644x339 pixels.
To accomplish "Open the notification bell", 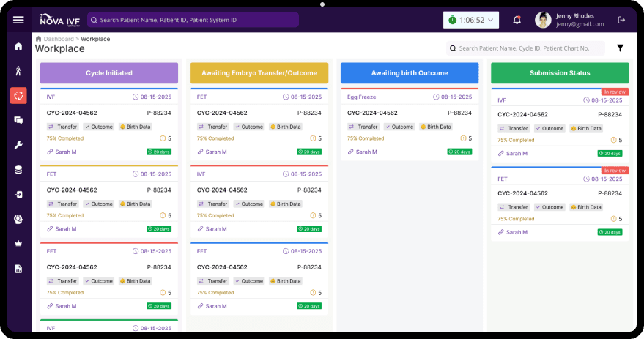I will 517,20.
